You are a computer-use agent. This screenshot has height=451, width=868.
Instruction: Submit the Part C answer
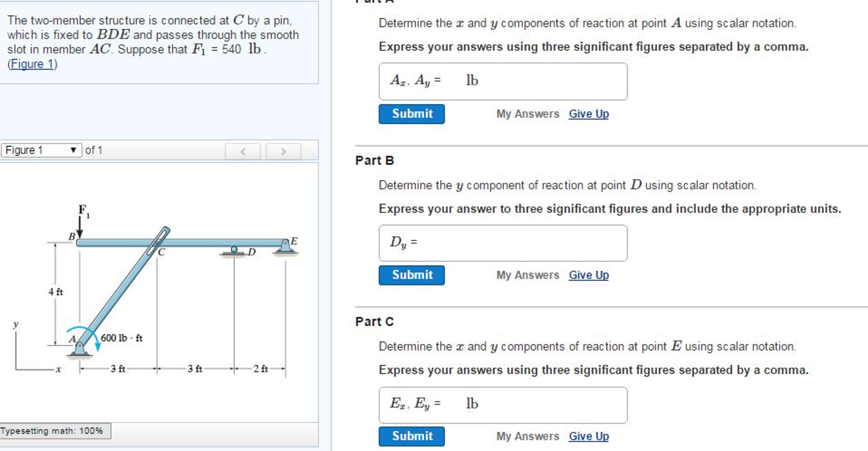click(x=411, y=436)
